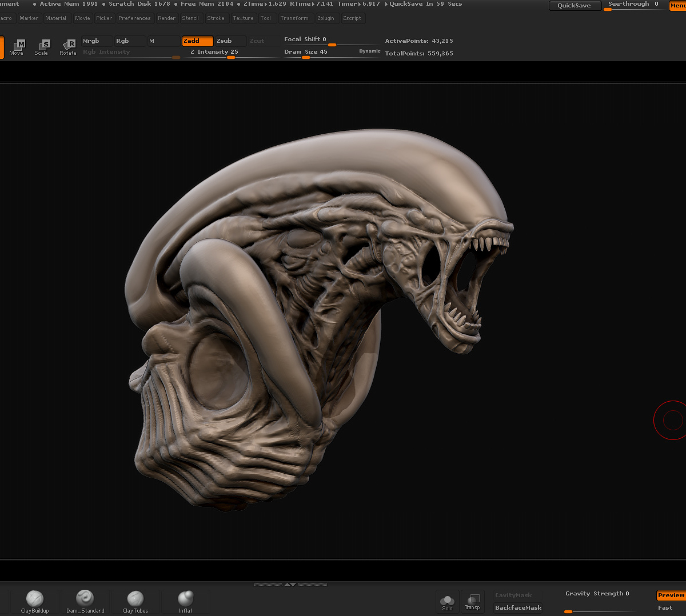Open the Marker menu

coord(29,18)
